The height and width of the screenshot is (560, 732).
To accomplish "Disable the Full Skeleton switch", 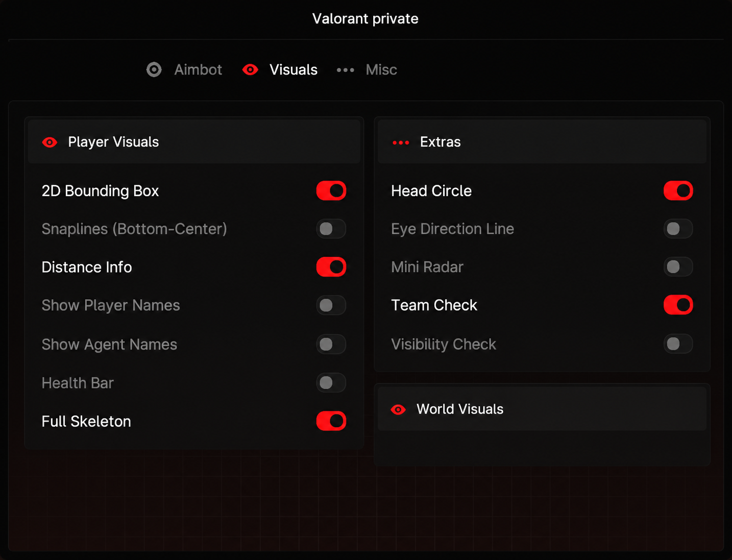I will point(331,421).
